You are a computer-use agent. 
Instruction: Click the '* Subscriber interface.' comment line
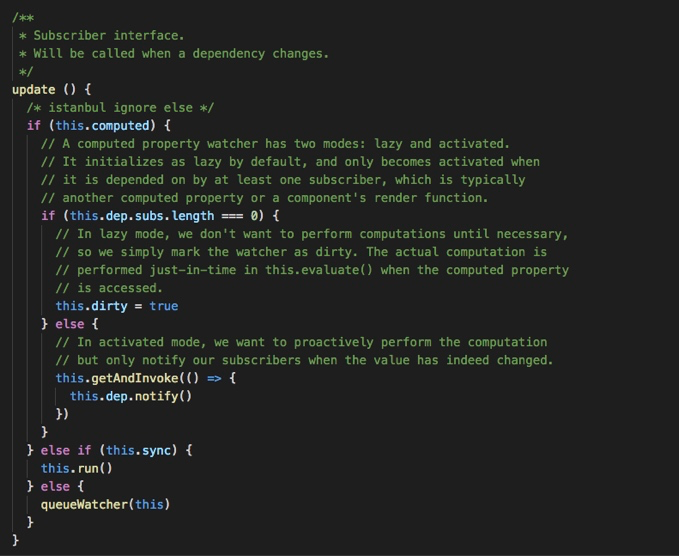click(x=102, y=36)
